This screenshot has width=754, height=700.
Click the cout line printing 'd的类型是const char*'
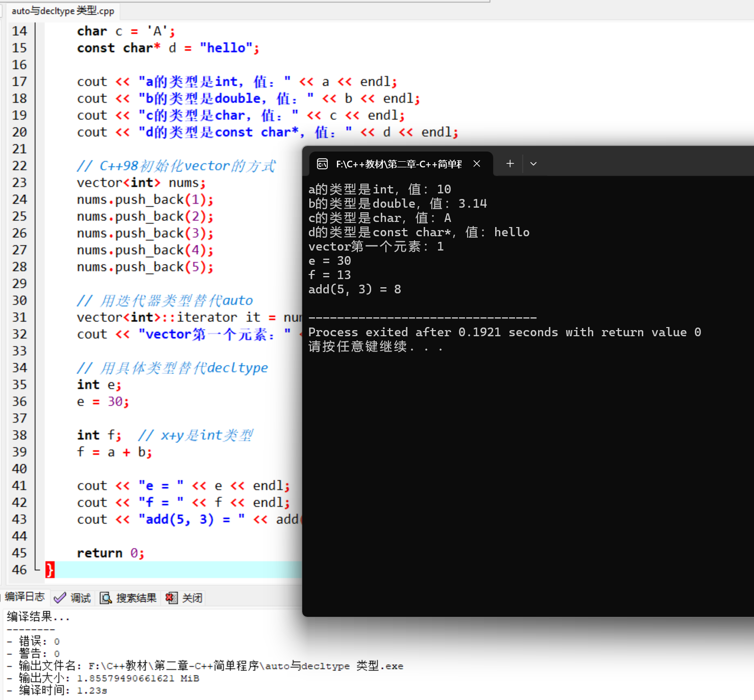coord(268,132)
